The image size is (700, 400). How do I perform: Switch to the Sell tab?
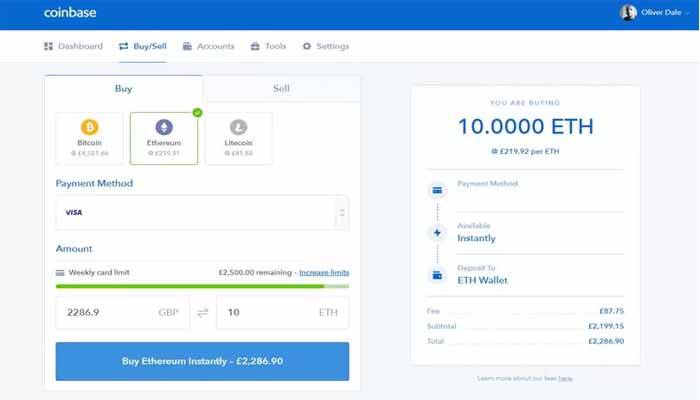tap(281, 88)
